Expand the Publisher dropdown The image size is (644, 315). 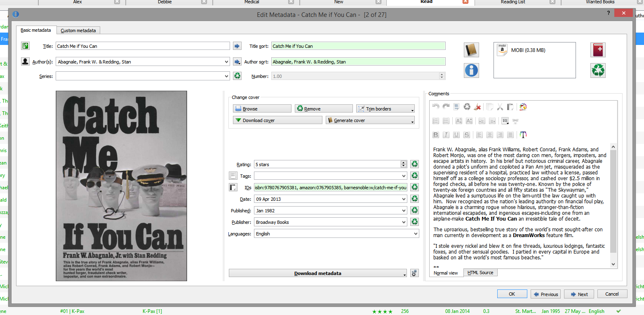pos(404,222)
